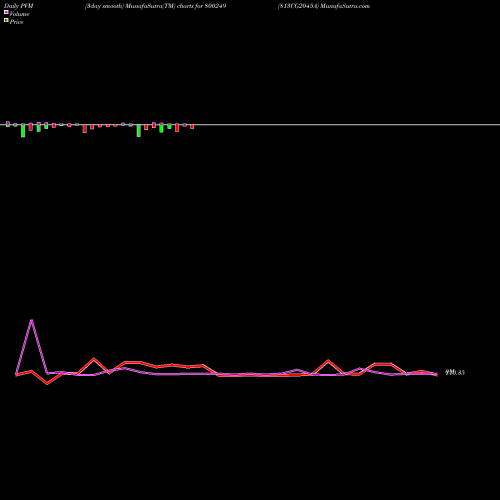This screenshot has width=500, height=500.
Task: Select the Volume legend label
Action: click(x=19, y=14)
